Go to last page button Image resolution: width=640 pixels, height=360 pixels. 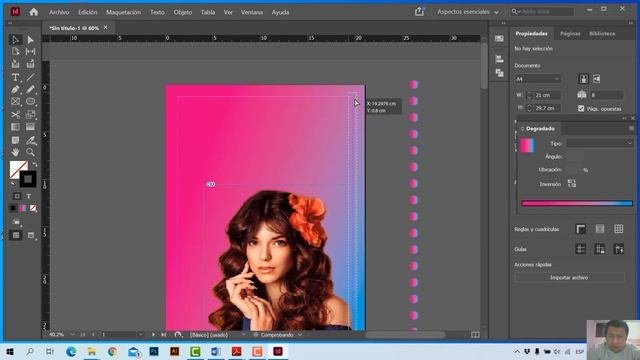point(164,335)
